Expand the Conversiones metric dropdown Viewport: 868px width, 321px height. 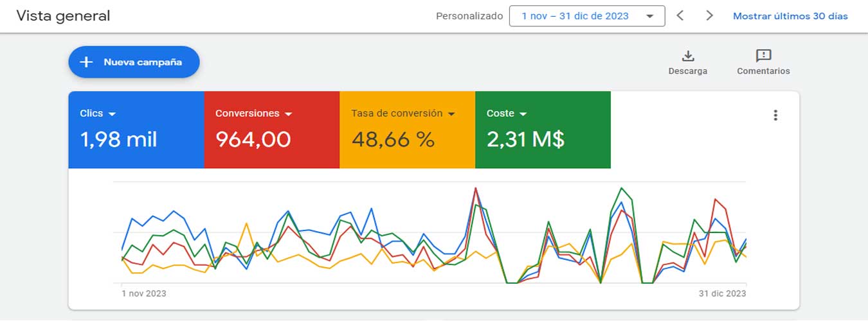coord(288,114)
